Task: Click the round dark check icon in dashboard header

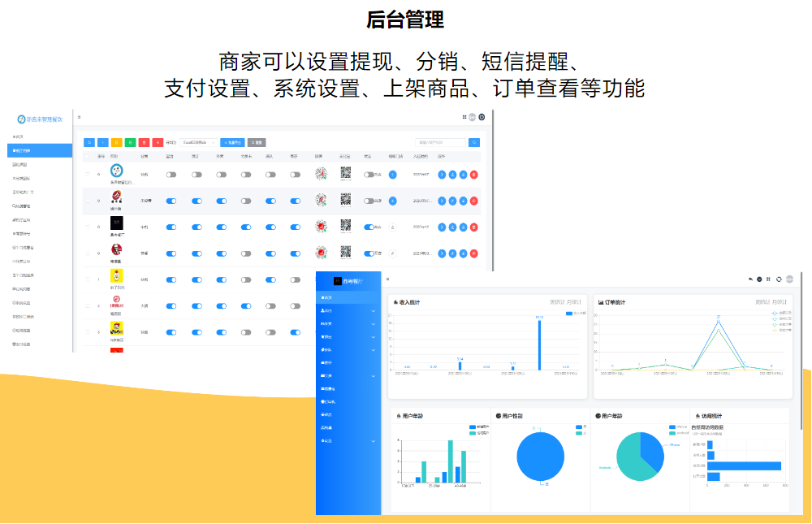Action: pyautogui.click(x=760, y=279)
